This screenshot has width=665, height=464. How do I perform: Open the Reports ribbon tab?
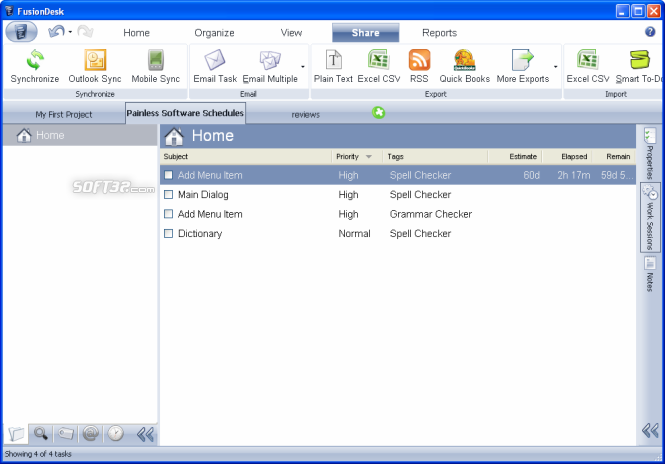(x=439, y=33)
